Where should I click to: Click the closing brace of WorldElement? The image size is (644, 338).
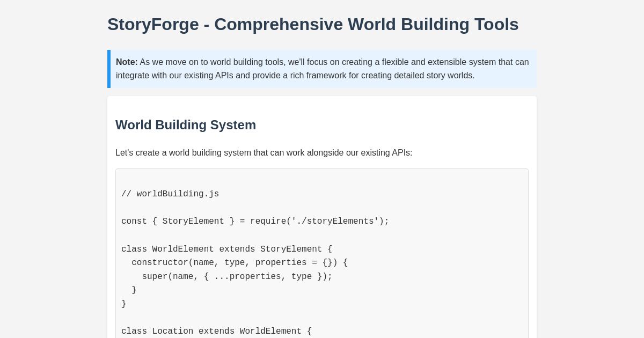click(124, 304)
